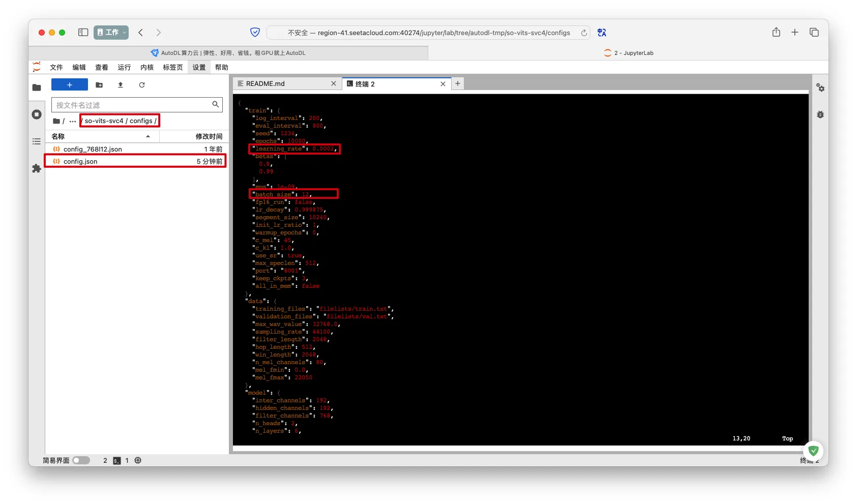This screenshot has width=857, height=504.
Task: Select the config.json file
Action: coord(137,161)
